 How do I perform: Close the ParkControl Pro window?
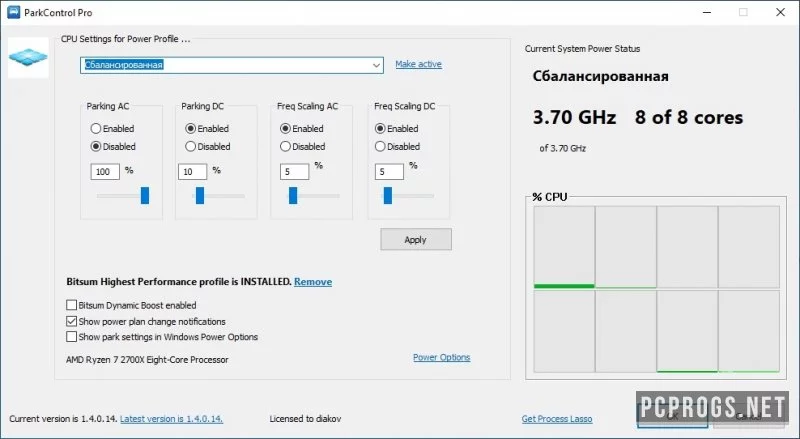tap(780, 12)
